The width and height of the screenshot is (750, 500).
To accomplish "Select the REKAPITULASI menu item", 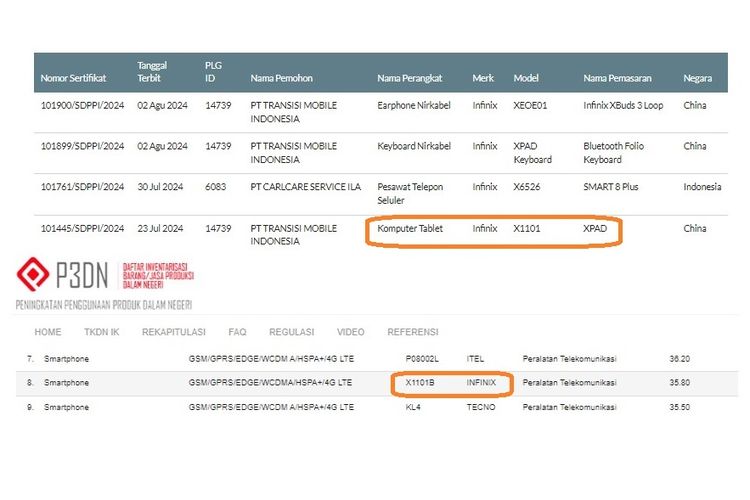I will (173, 332).
